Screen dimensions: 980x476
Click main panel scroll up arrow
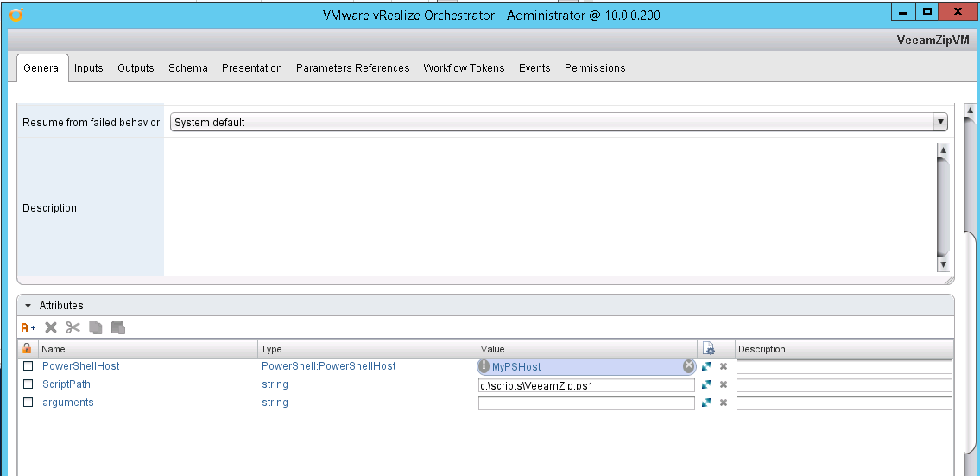[970, 111]
